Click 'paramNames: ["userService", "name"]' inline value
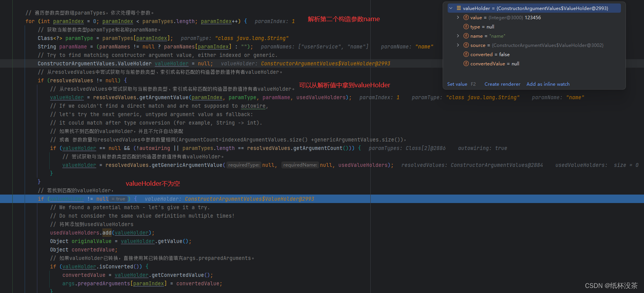 point(314,47)
